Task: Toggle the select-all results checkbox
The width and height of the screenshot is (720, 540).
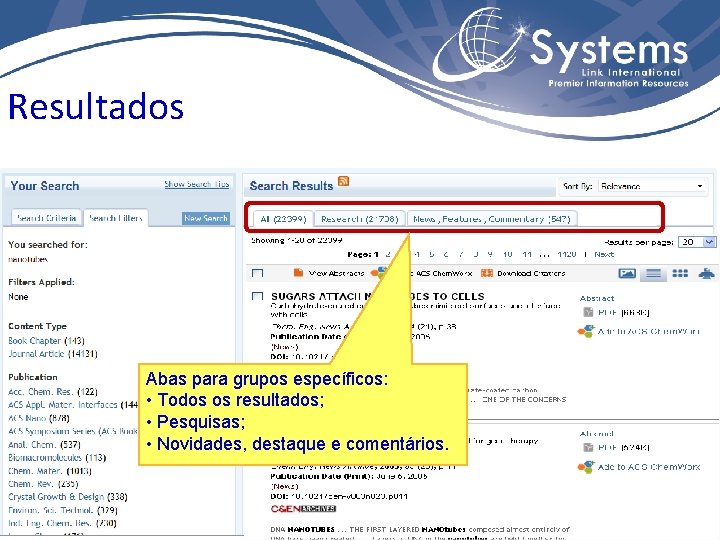Action: point(258,274)
